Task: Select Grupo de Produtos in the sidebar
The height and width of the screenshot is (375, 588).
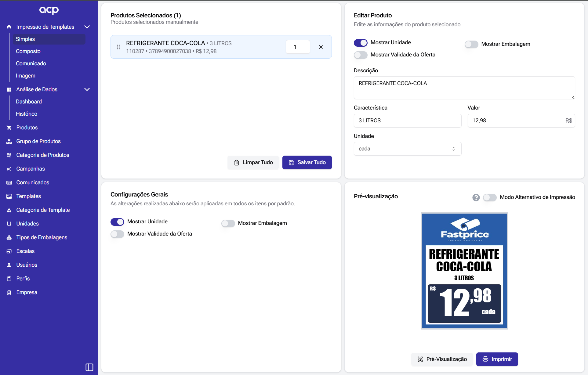Action: 38,141
